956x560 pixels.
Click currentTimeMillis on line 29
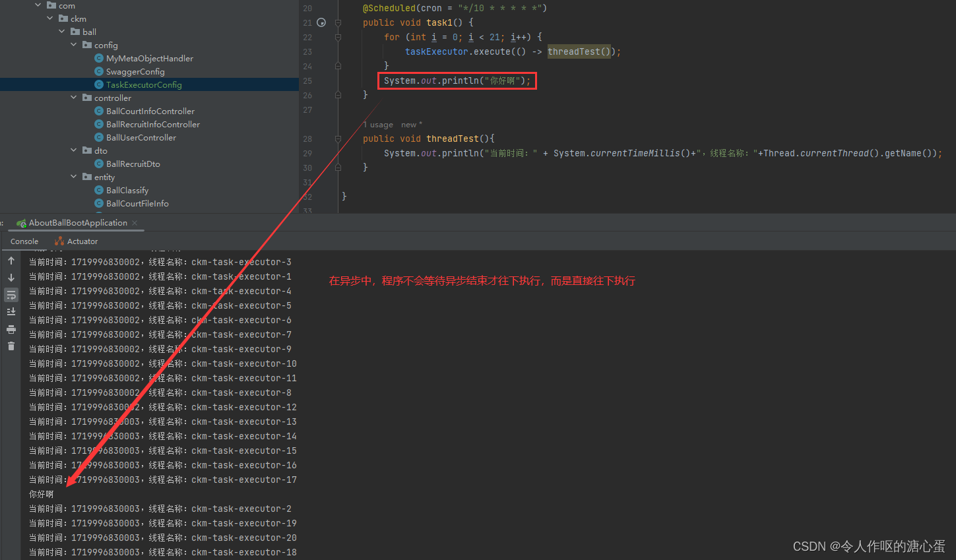coord(635,153)
